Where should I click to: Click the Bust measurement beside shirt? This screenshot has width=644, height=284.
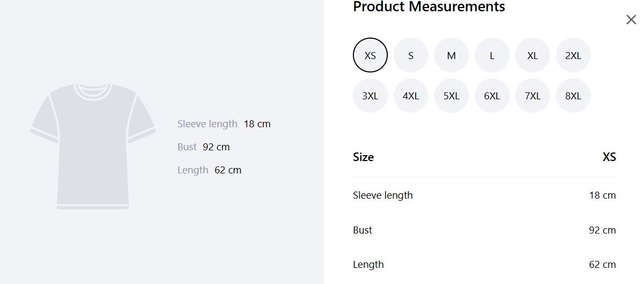click(204, 147)
